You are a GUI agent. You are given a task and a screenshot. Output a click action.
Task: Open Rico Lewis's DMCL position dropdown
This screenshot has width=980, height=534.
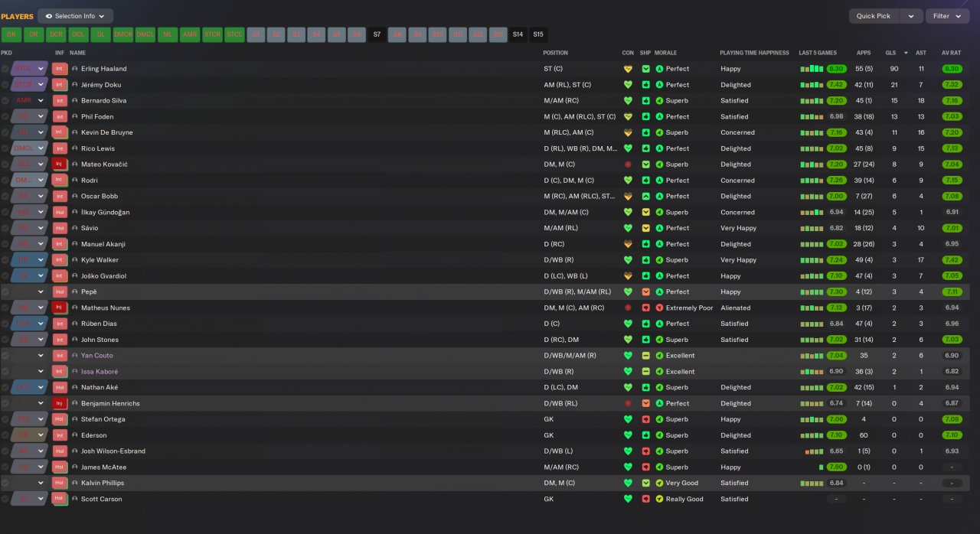[30, 148]
